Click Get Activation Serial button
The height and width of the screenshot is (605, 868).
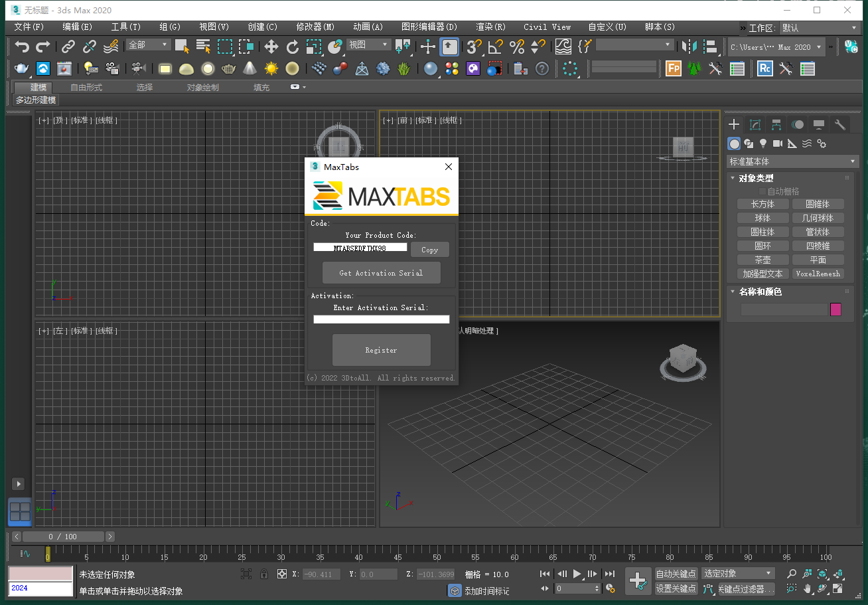pos(381,273)
